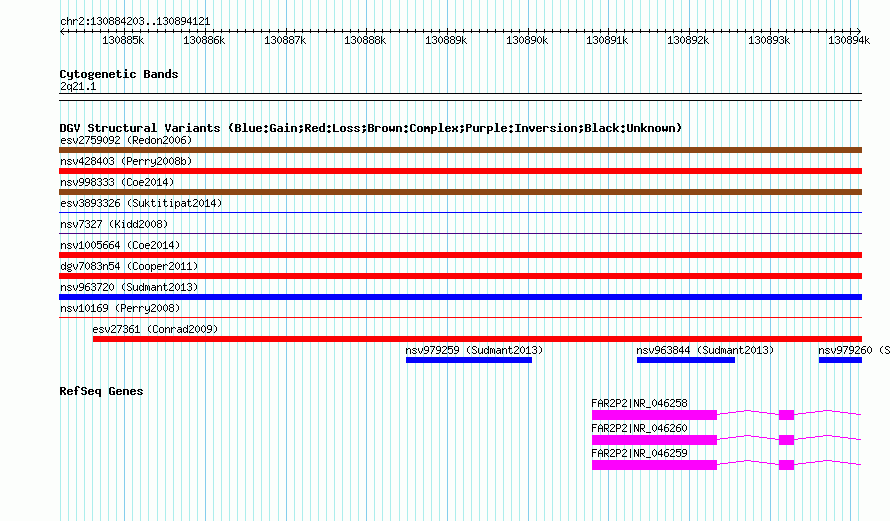
Task: Select the small magenta exon of NR_046259
Action: [786, 465]
